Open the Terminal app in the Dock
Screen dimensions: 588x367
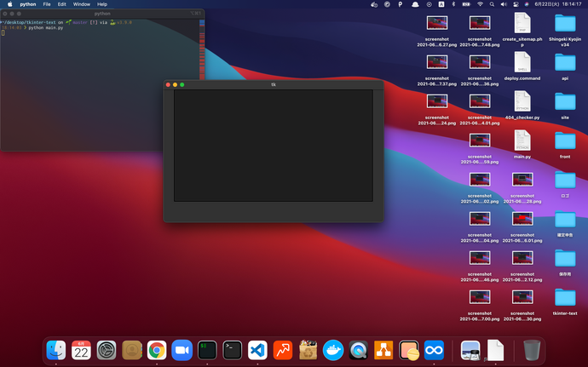click(232, 350)
